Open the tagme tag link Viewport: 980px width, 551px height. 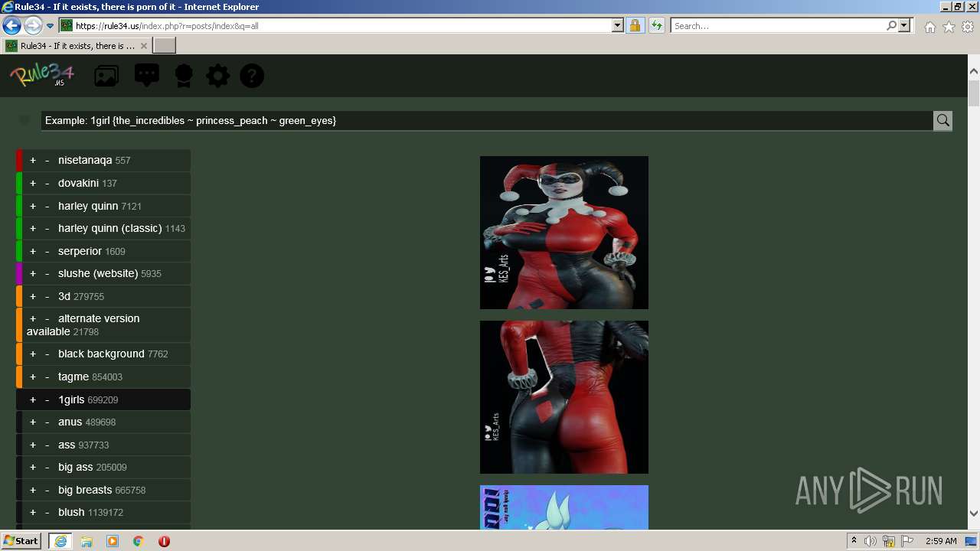(73, 377)
